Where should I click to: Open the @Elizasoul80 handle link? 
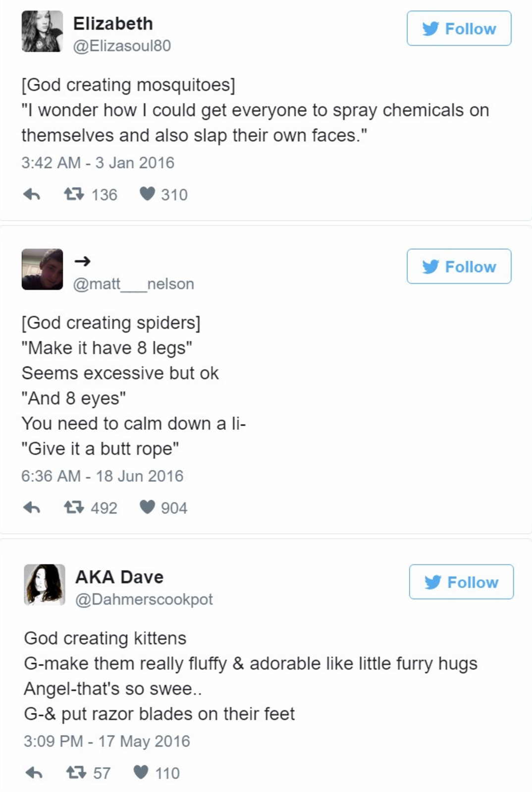[122, 46]
